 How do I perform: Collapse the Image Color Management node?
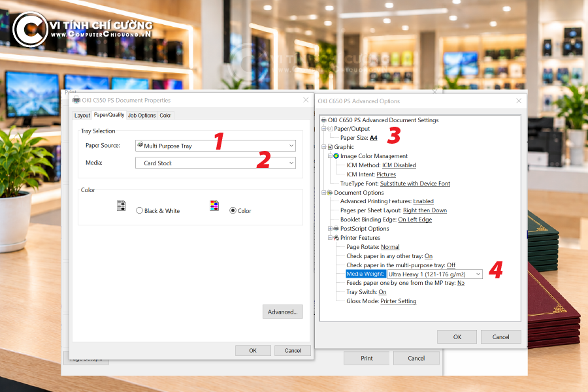330,156
